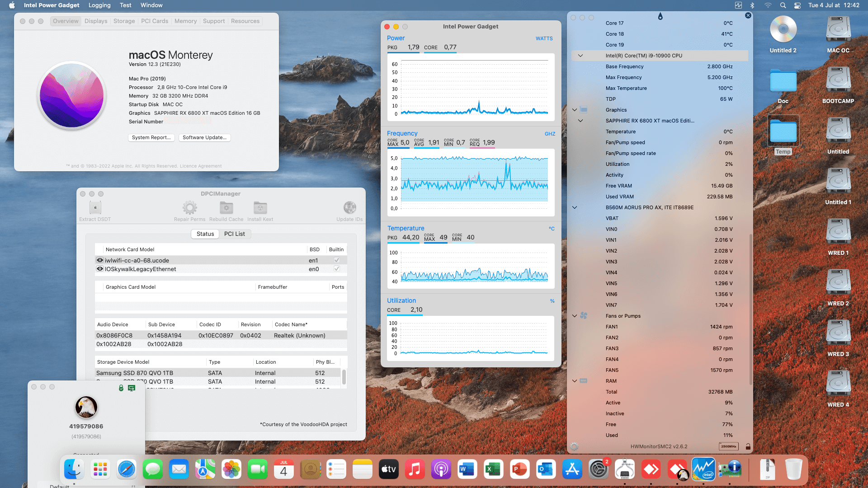The width and height of the screenshot is (868, 488).
Task: Launch Safari from the Dock
Action: (x=126, y=469)
